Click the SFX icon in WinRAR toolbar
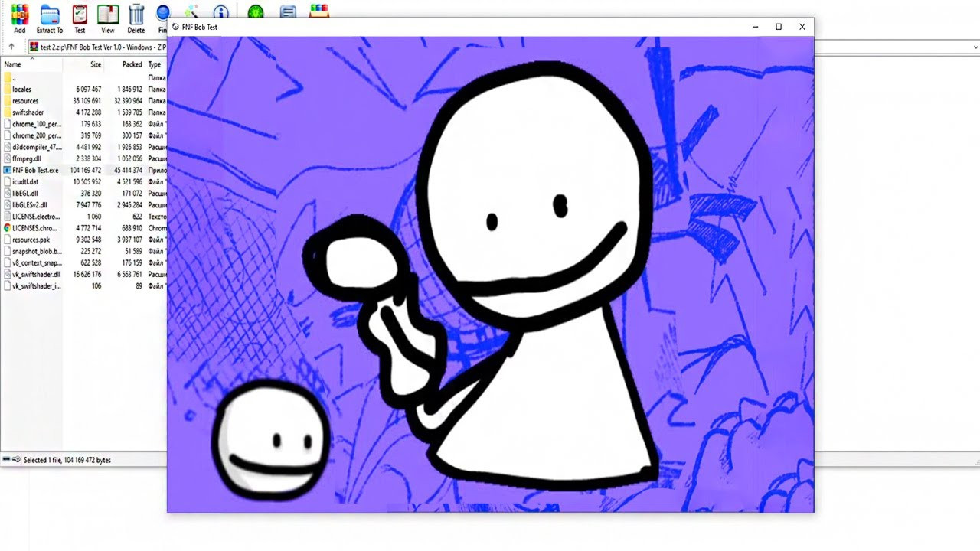 pos(319,11)
